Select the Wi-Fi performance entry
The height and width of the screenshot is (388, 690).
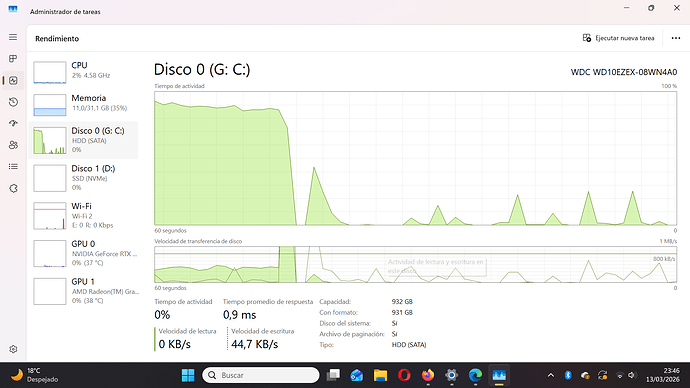pyautogui.click(x=83, y=216)
